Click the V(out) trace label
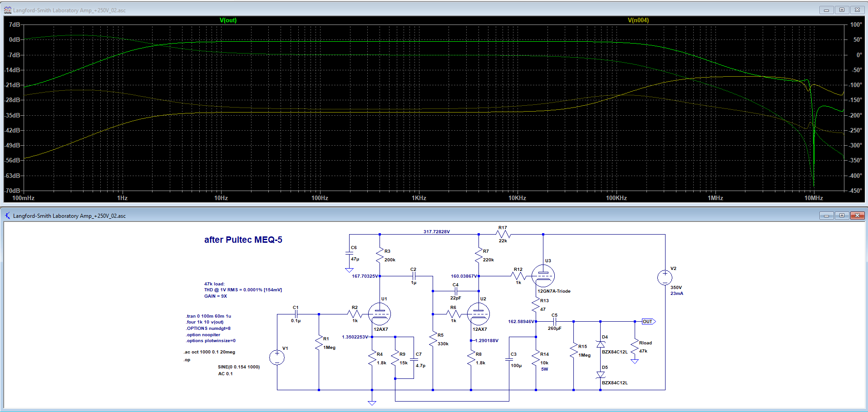This screenshot has width=868, height=412. pos(228,20)
